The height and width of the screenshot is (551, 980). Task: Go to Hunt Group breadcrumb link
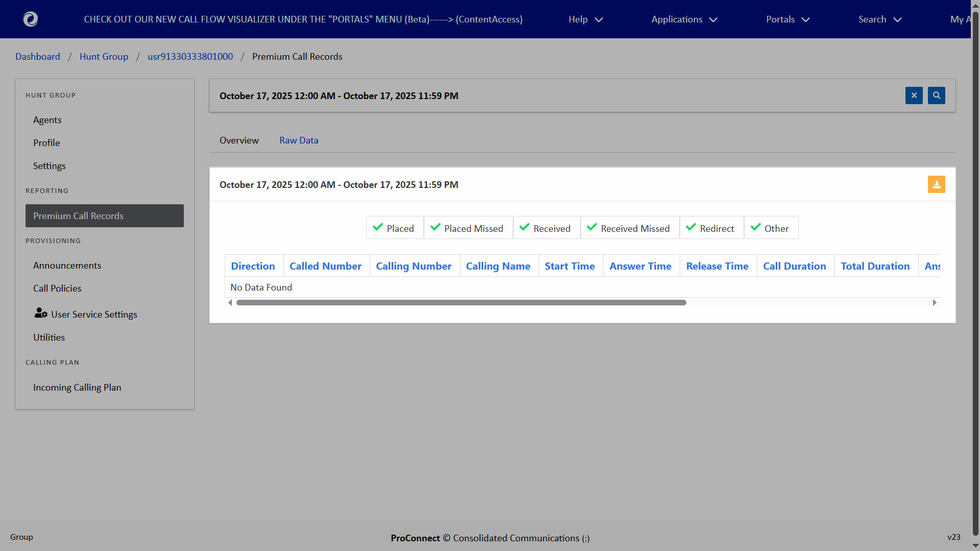[x=104, y=57]
